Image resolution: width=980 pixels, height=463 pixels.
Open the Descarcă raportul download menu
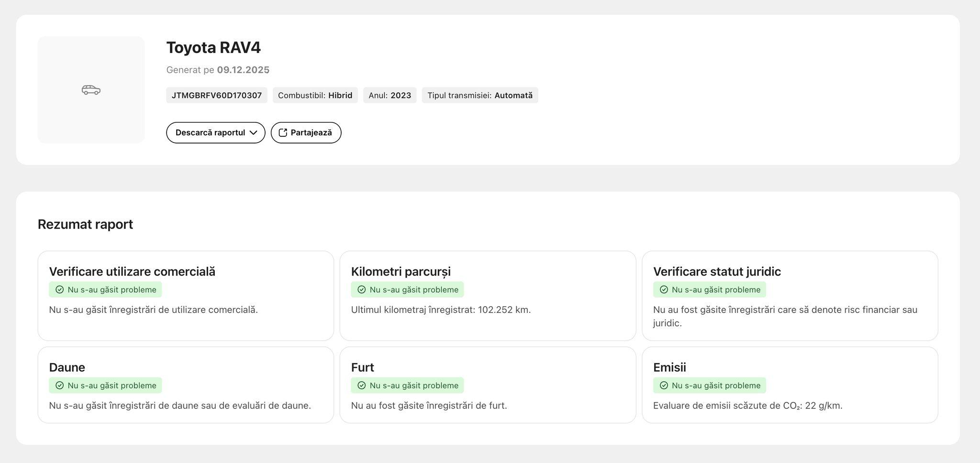(x=211, y=133)
